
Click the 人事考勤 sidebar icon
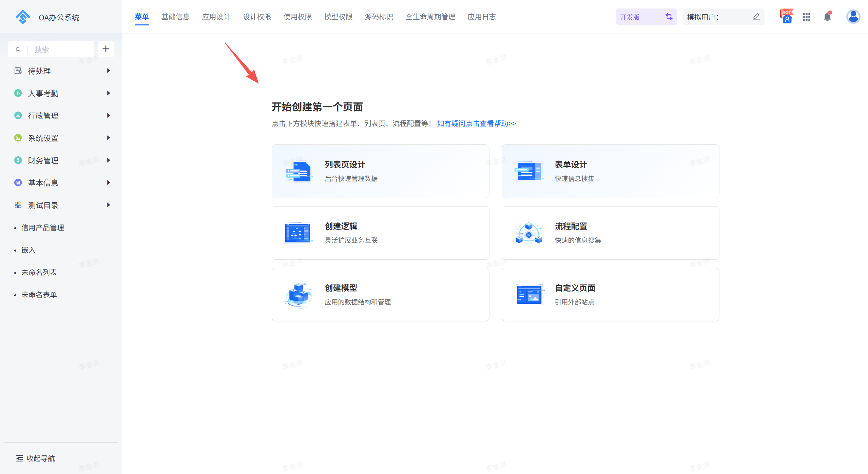pos(18,93)
